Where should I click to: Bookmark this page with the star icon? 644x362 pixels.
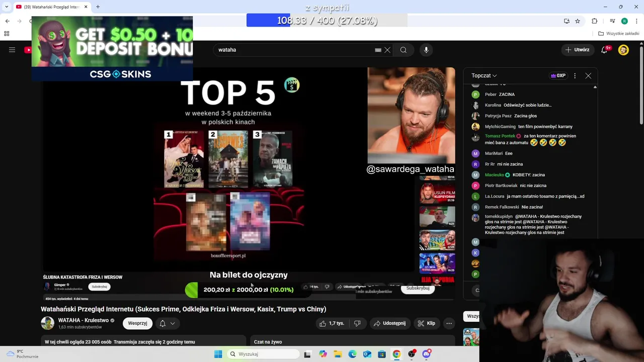click(578, 21)
